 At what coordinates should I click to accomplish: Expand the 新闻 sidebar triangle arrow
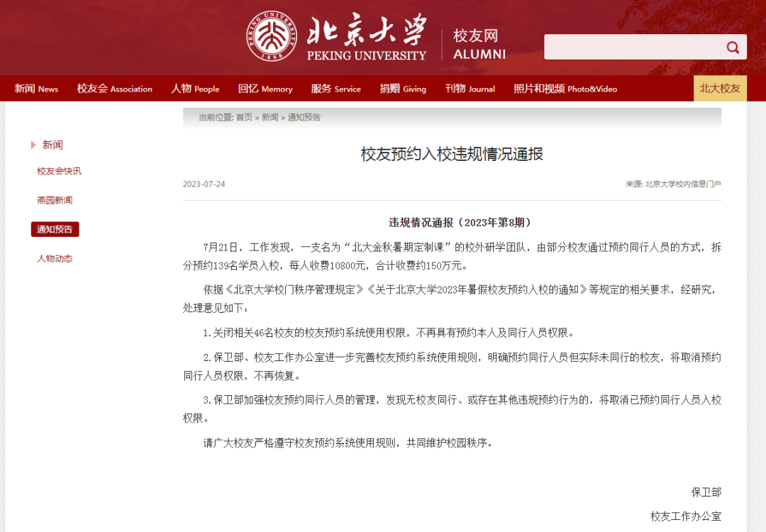[33, 145]
